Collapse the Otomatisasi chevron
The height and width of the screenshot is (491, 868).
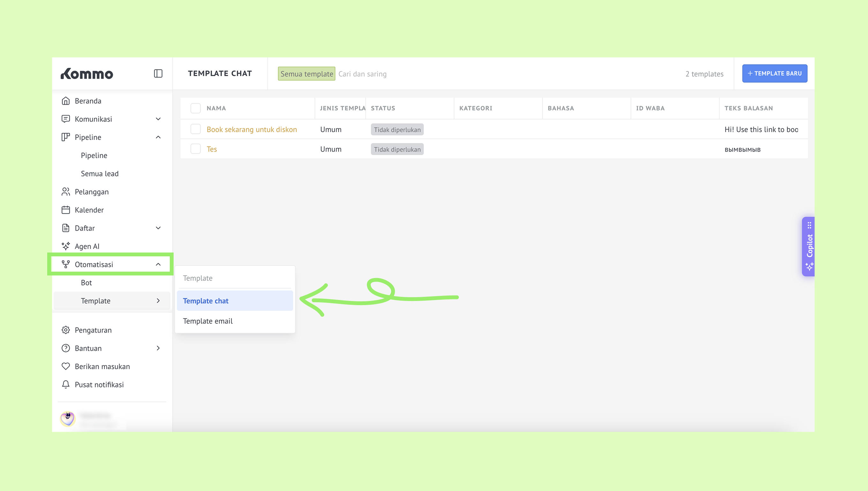[x=158, y=265]
